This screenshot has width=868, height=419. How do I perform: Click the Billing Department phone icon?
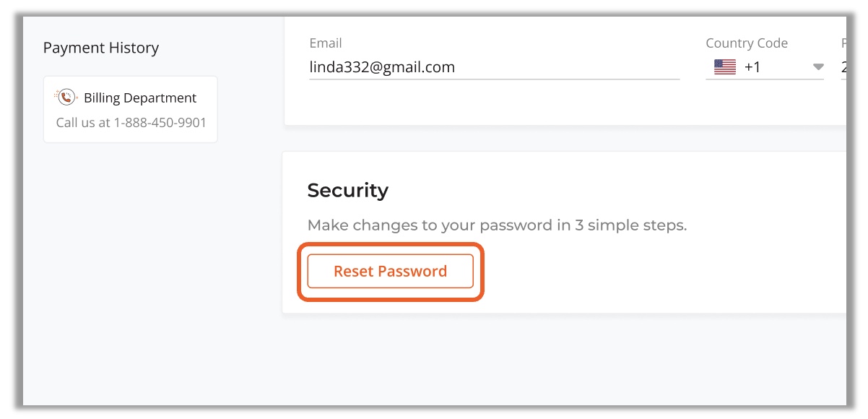(66, 98)
